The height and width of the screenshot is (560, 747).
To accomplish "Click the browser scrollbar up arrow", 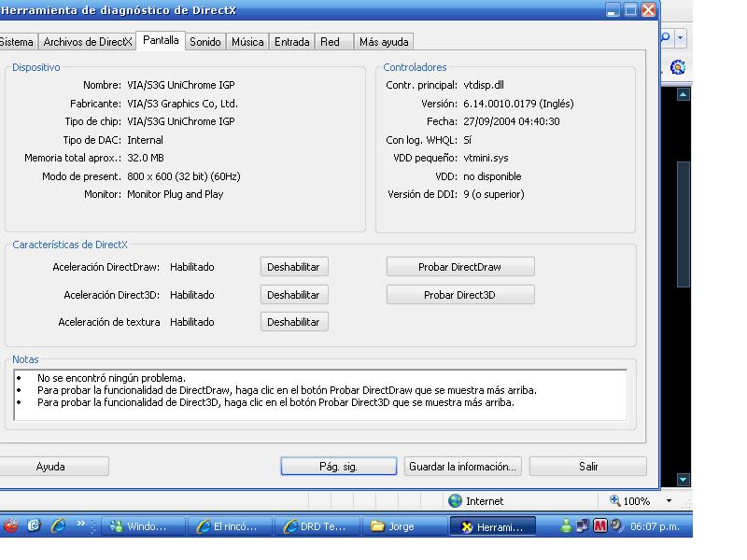I will 684,94.
